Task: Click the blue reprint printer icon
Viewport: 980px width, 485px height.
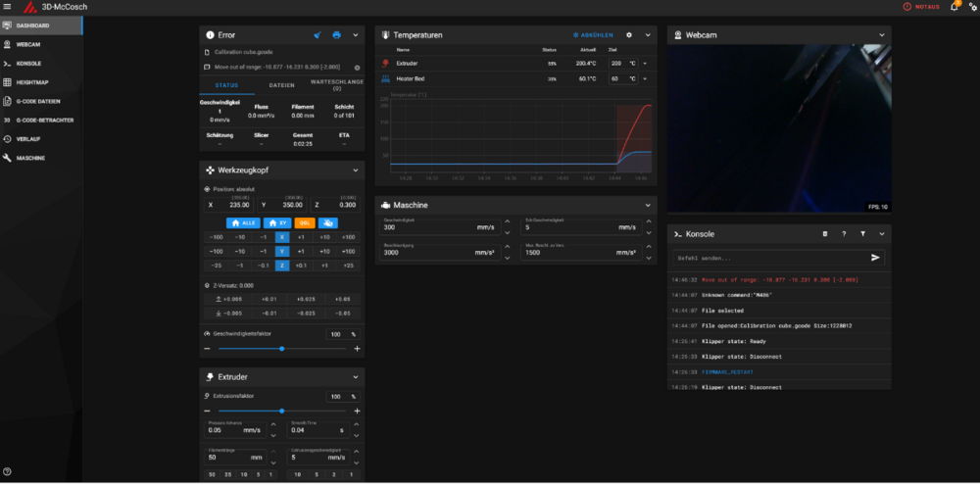Action: coord(336,35)
